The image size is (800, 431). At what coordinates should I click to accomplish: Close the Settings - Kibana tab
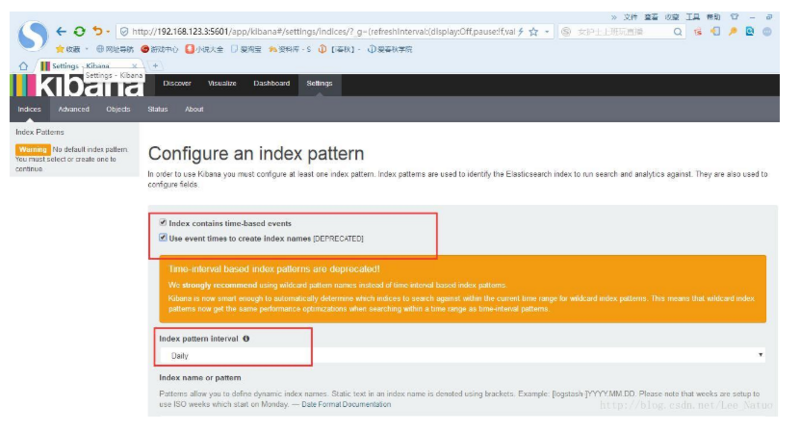pyautogui.click(x=135, y=66)
